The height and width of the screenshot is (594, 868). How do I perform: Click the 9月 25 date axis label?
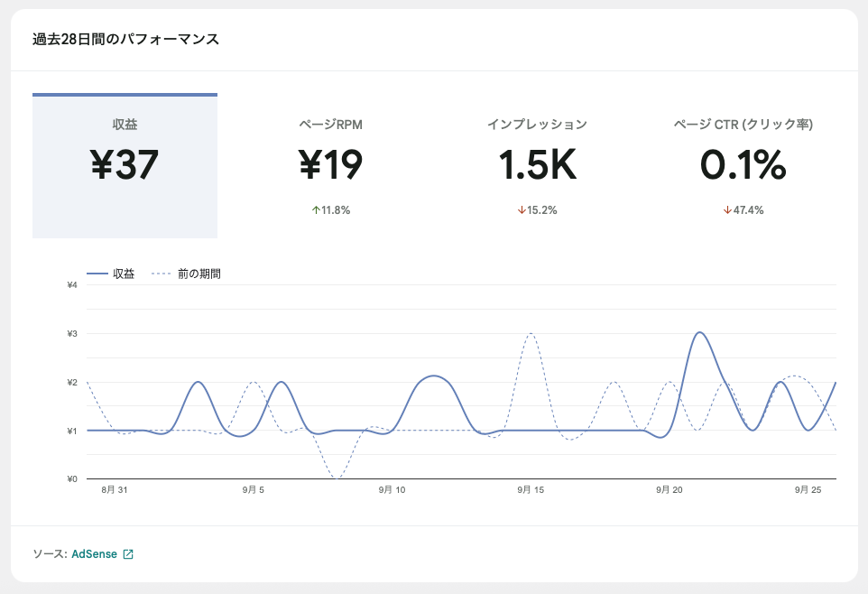807,490
